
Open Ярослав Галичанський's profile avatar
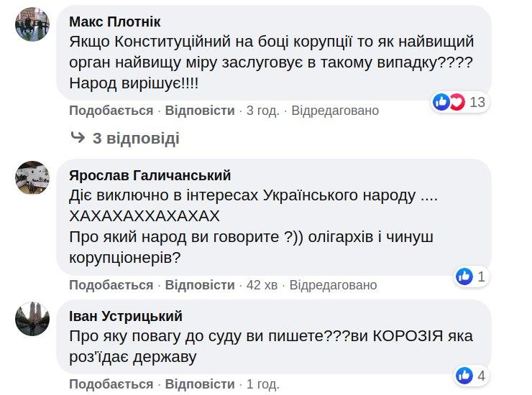(x=32, y=177)
